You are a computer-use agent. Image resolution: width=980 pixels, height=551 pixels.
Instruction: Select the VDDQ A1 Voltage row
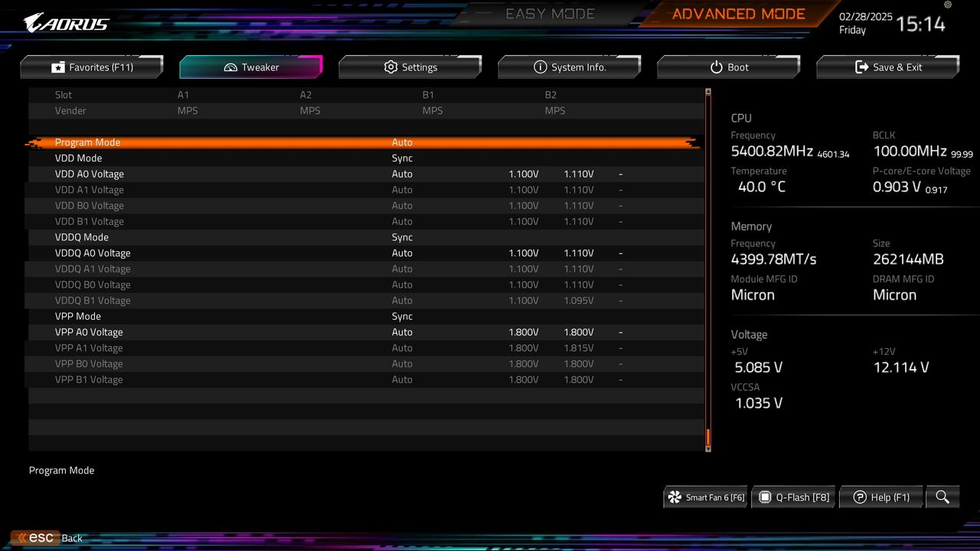(366, 269)
